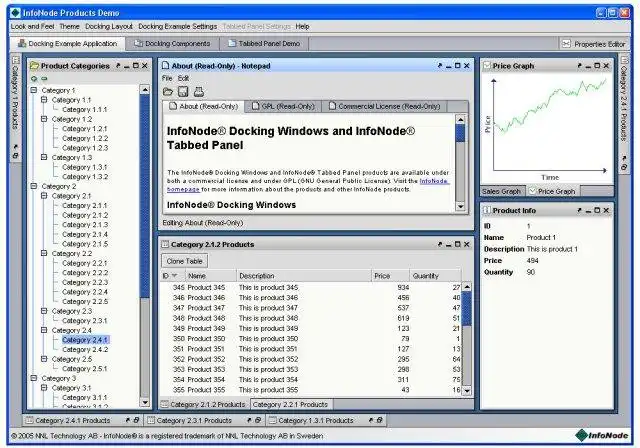Restore icon on left Category 1 Products bar
Screen dimensions: 640x448
coord(15,156)
